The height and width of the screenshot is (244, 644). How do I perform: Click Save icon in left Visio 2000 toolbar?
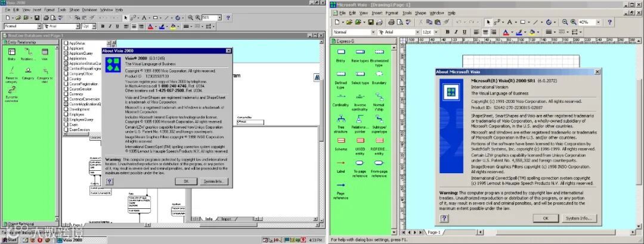click(37, 18)
